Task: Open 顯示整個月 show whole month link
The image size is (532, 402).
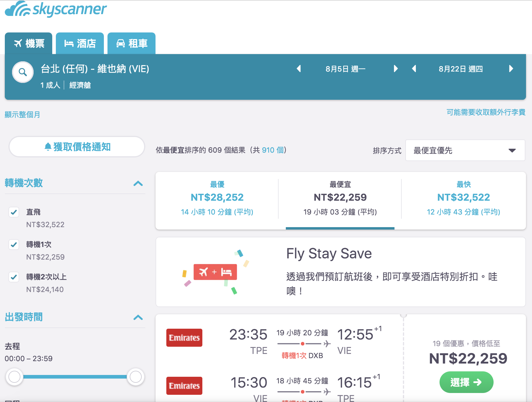Action: (22, 114)
